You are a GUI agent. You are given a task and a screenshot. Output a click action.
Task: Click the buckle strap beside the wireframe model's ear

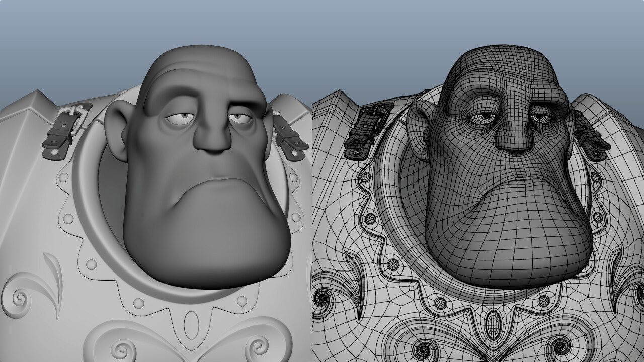[x=368, y=131]
